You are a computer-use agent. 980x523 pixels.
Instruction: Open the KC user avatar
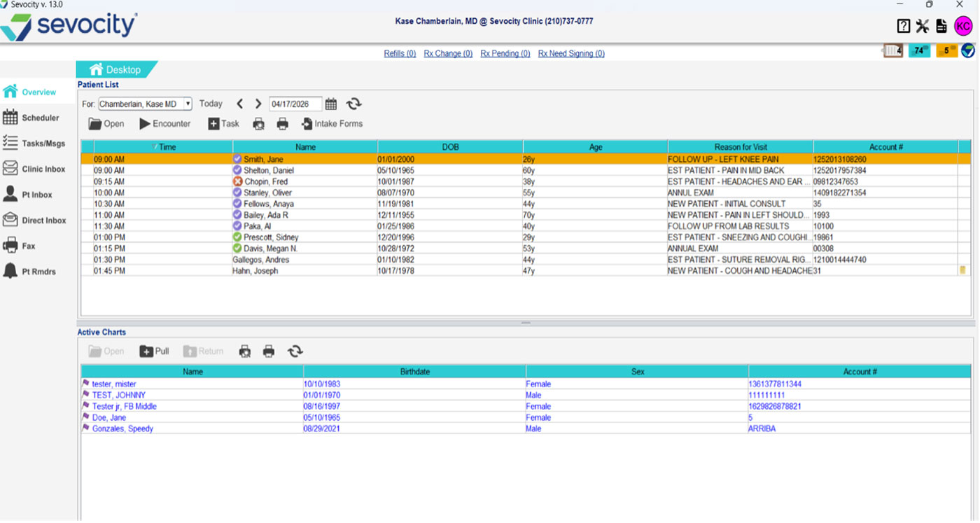964,27
